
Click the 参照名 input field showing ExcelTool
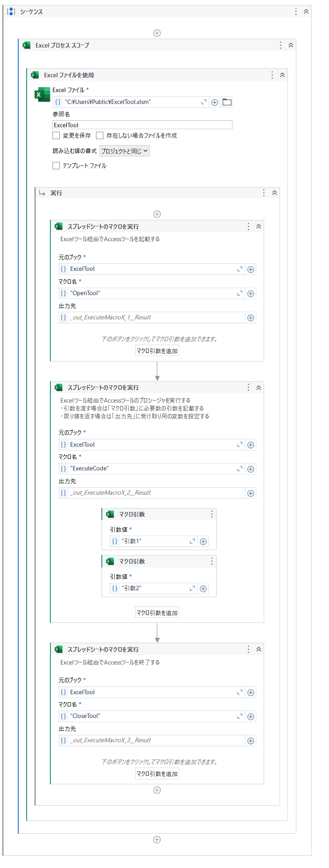pos(141,124)
